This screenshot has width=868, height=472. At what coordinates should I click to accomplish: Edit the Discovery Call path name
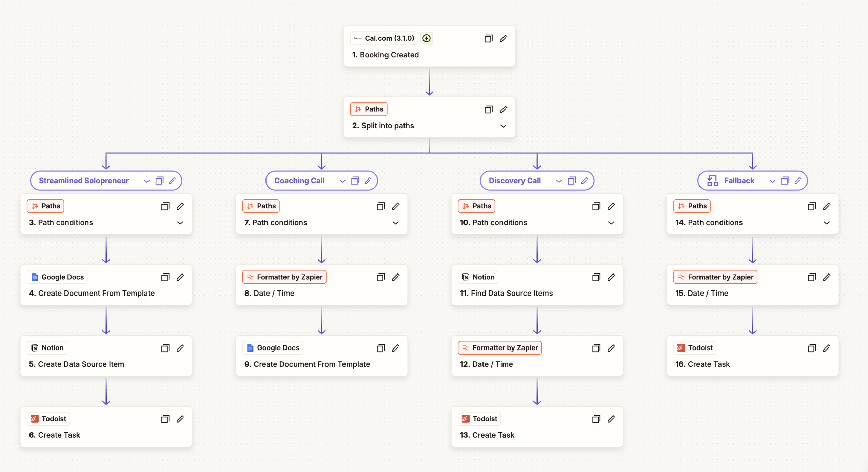[585, 181]
